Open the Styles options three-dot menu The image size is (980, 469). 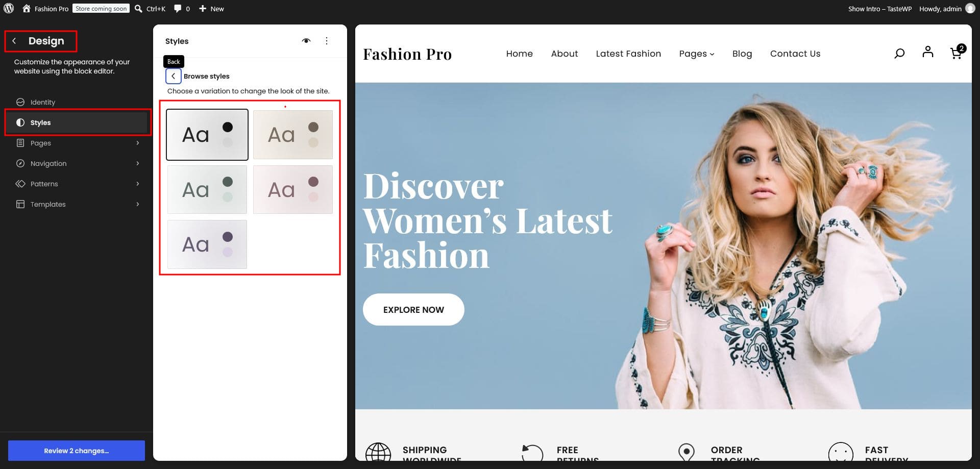(327, 41)
